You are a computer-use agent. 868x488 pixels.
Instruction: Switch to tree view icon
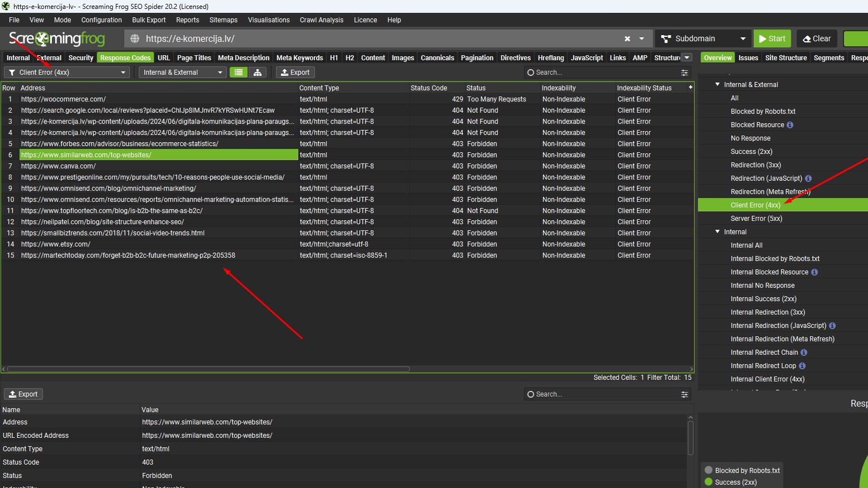tap(258, 73)
